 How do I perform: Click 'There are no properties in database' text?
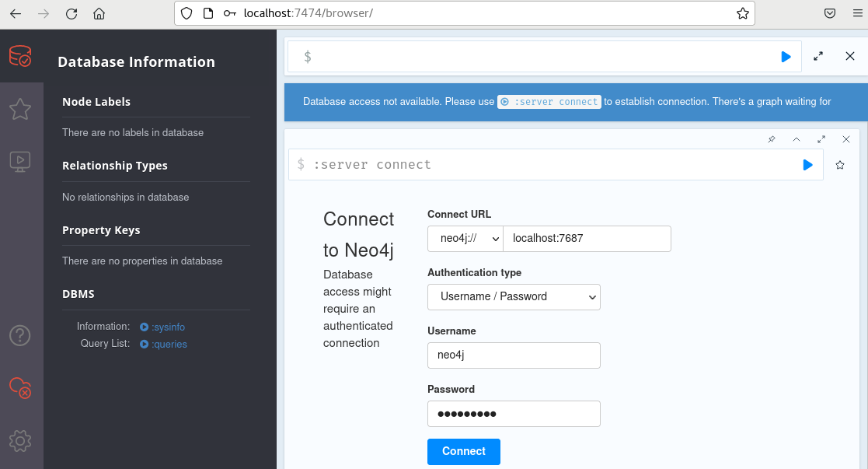(142, 261)
